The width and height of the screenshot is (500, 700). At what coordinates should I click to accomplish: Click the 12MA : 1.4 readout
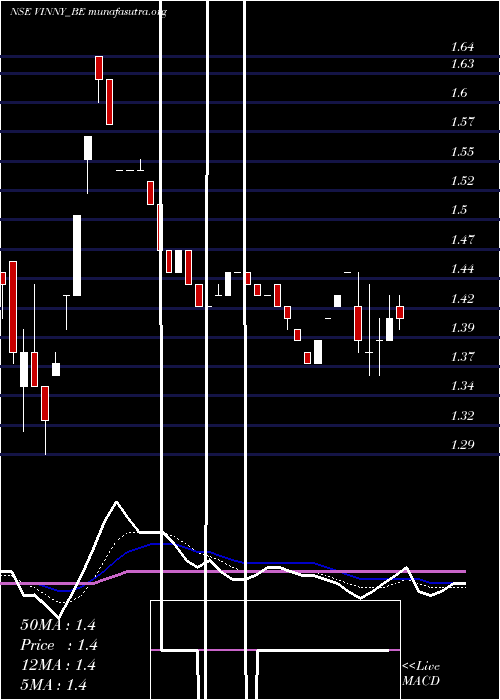58,665
